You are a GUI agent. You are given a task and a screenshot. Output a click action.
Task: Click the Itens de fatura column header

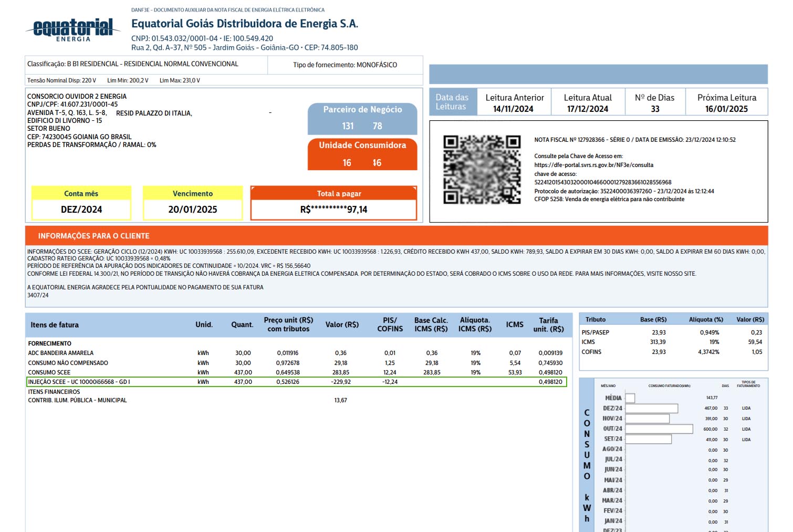(x=55, y=325)
